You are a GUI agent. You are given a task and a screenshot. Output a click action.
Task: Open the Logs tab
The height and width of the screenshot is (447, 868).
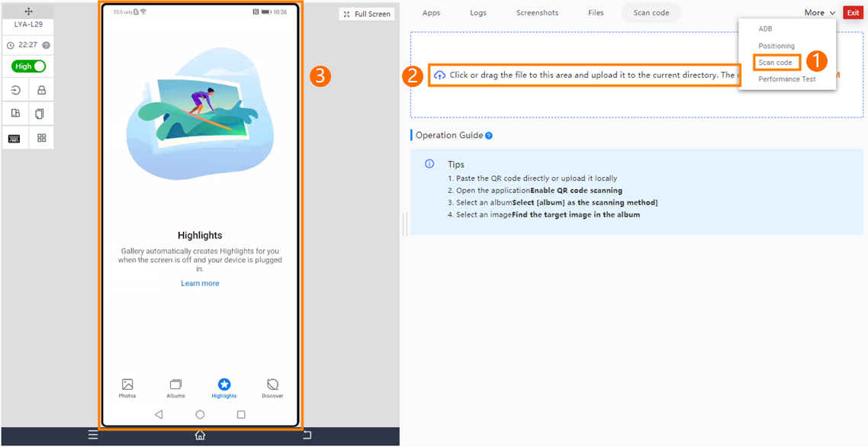coord(478,13)
